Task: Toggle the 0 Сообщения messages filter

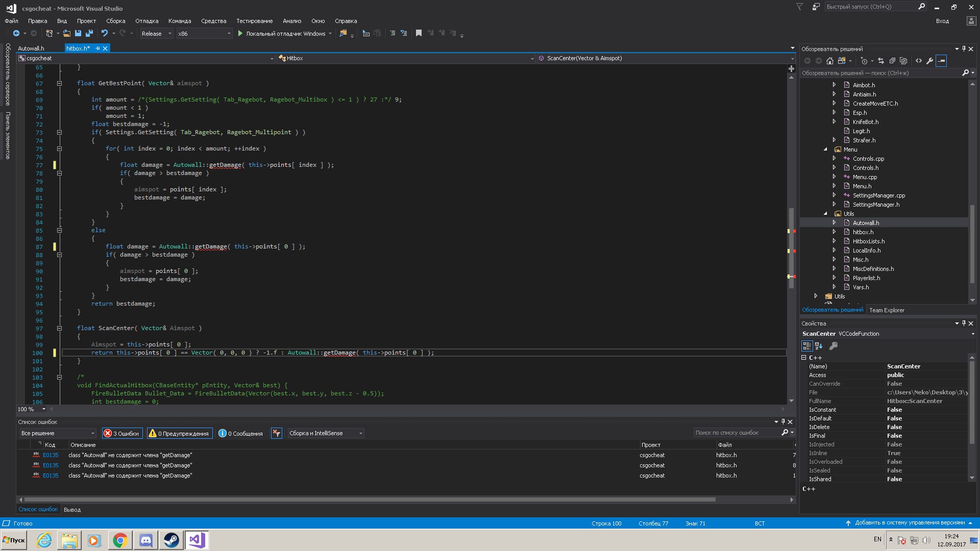Action: click(240, 433)
